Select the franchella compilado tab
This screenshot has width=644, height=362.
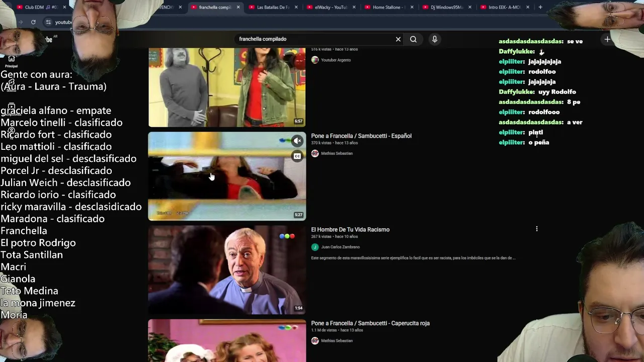(215, 8)
